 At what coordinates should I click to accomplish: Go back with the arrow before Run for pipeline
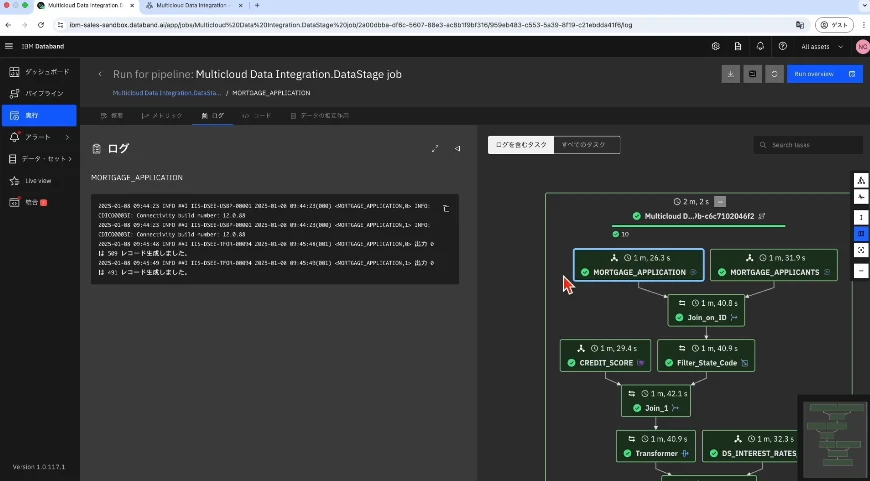100,74
